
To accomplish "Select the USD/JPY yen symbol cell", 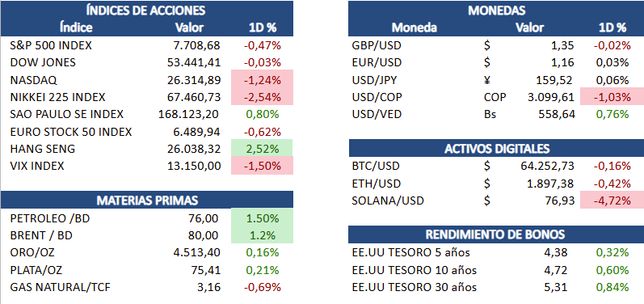I will pyautogui.click(x=487, y=80).
